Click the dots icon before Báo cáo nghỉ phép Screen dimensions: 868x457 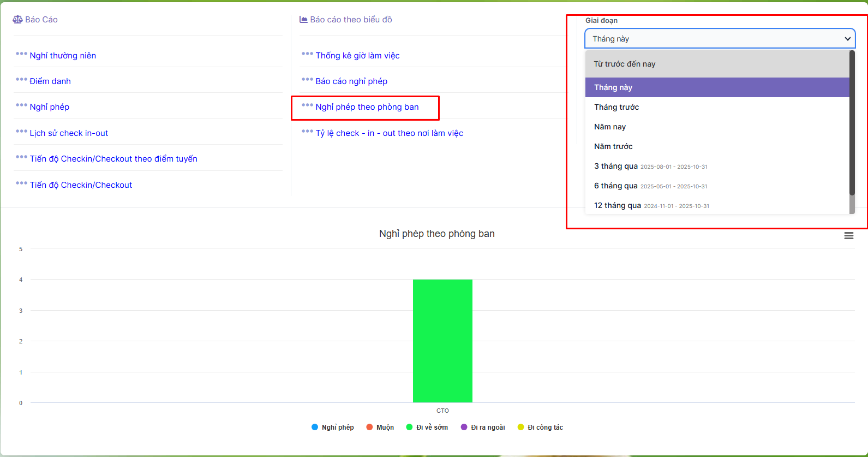(307, 80)
